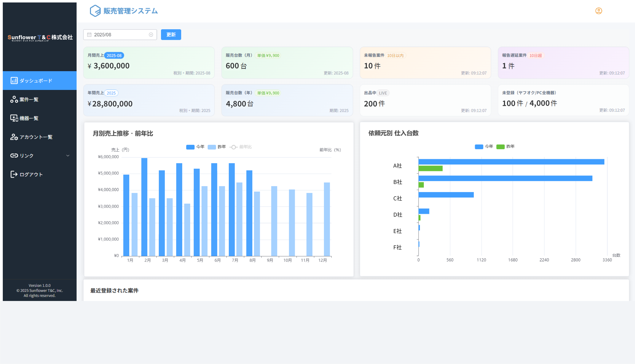Click the 依頼元別 仕入台数 chart title
Viewport: 635px width, 364px height.
[393, 133]
